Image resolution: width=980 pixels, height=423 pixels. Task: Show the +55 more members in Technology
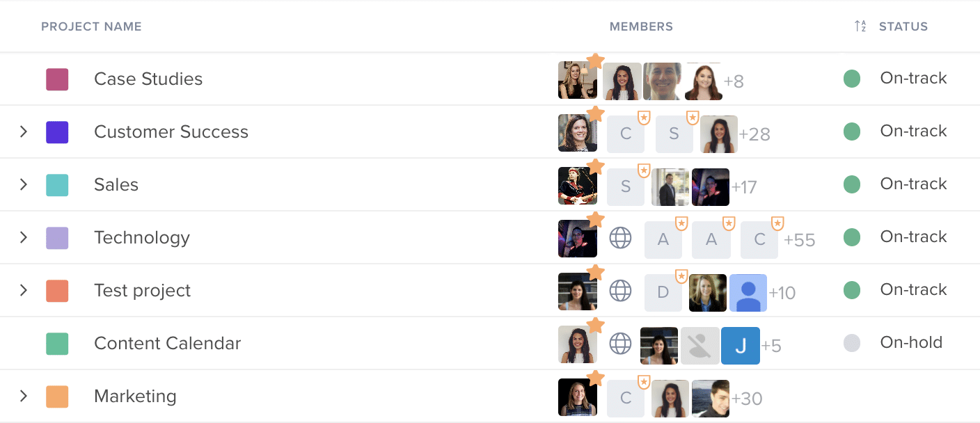click(x=799, y=240)
